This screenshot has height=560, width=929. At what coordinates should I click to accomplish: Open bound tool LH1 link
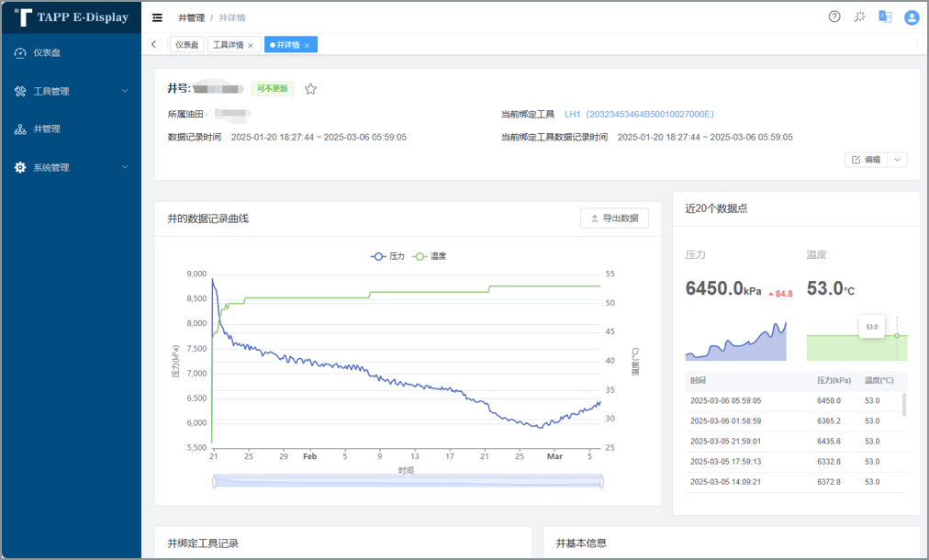coord(639,114)
